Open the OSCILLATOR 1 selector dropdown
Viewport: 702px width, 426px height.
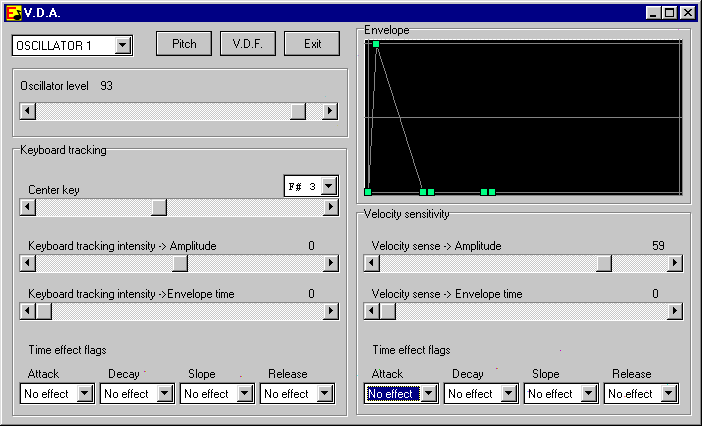click(122, 45)
